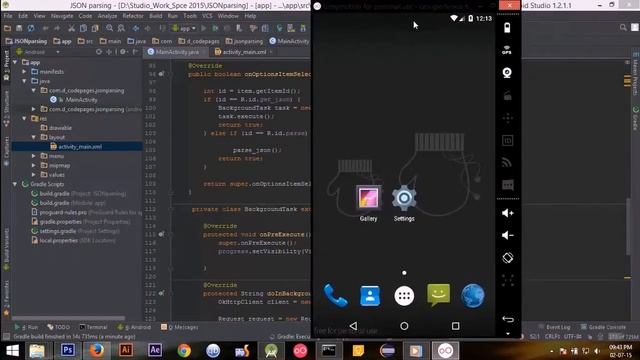Open the Refactor menu

[133, 16]
